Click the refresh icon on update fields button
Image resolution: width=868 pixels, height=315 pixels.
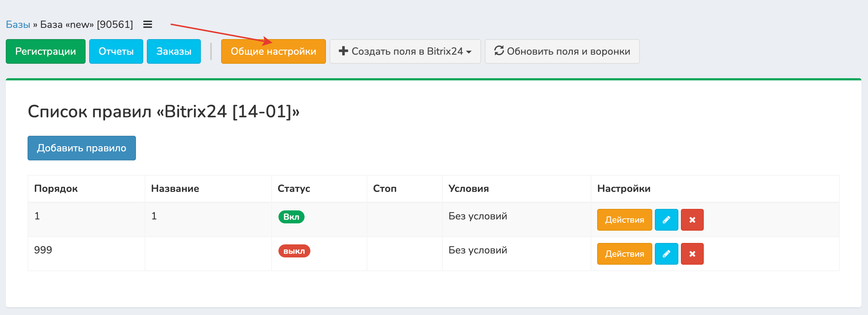[499, 51]
